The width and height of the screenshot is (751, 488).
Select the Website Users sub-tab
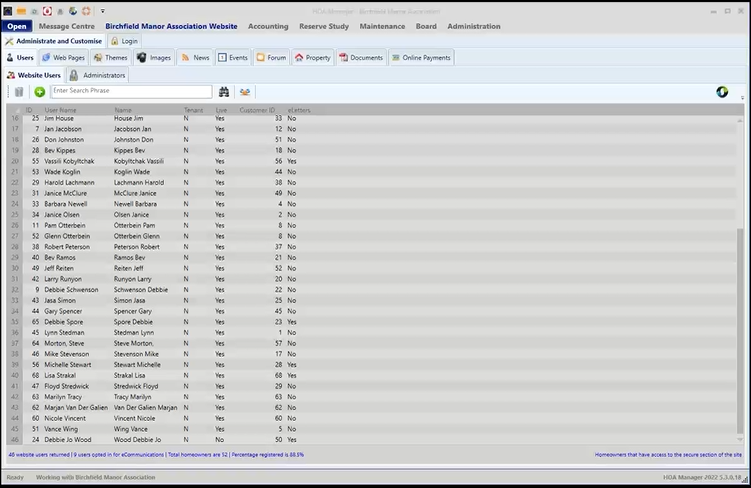point(34,75)
